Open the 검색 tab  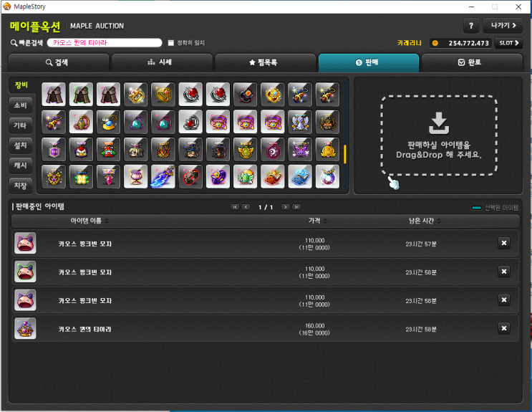59,62
